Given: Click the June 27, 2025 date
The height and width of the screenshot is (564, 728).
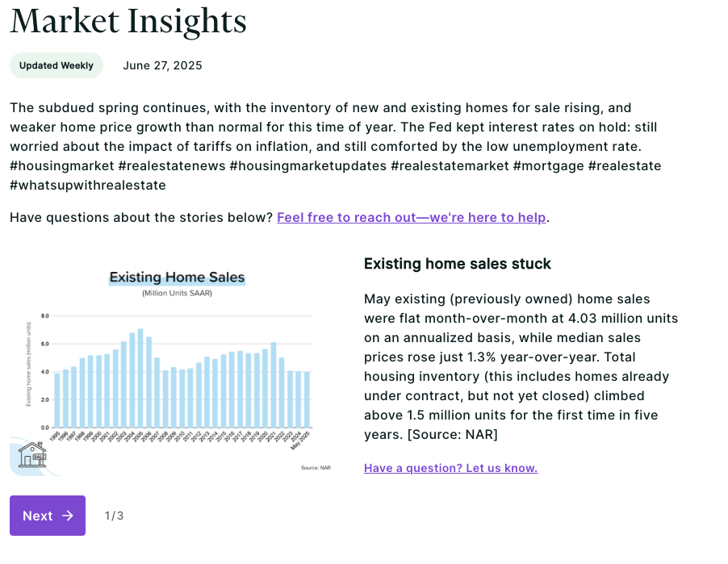Looking at the screenshot, I should (x=162, y=65).
